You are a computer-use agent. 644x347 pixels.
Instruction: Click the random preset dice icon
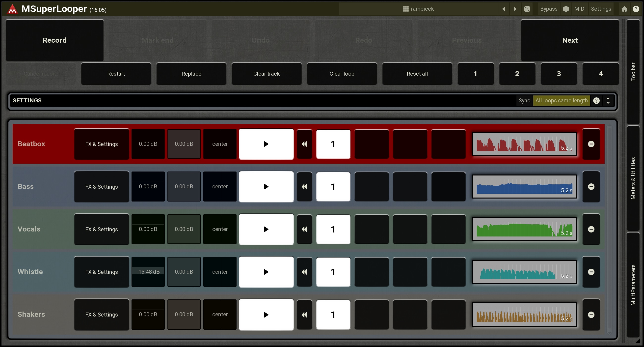pos(527,9)
